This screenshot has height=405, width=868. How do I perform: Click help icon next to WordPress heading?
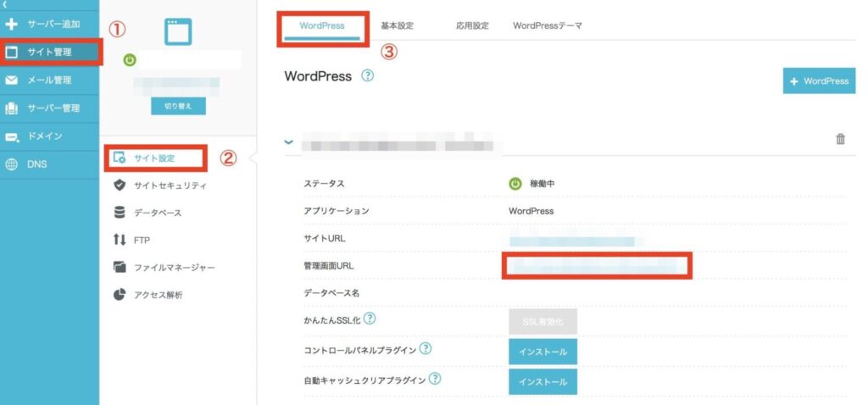[368, 75]
